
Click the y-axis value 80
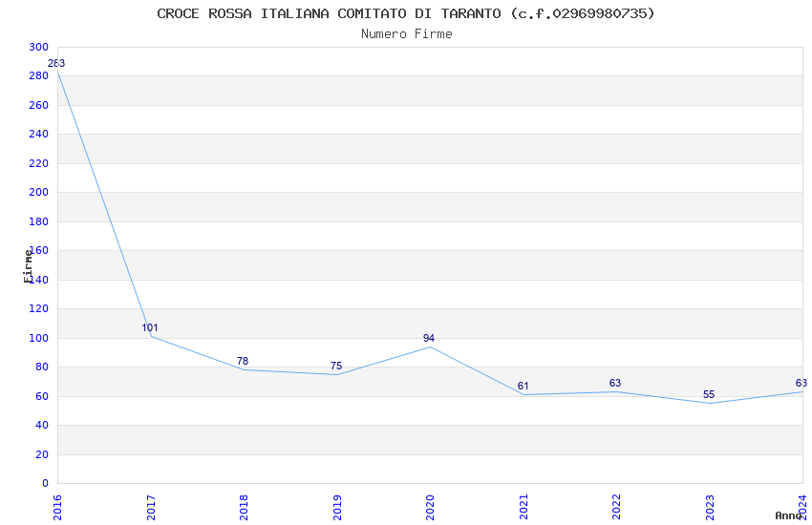[42, 367]
